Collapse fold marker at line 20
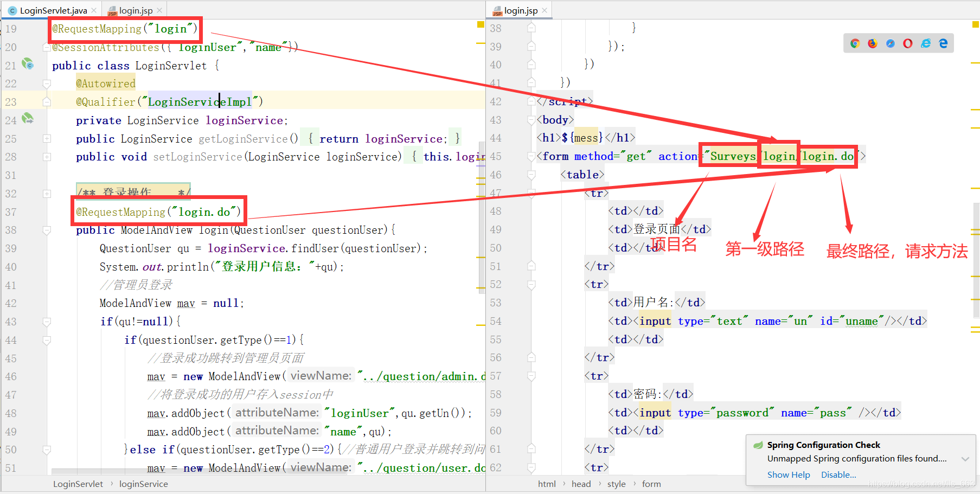 click(x=47, y=48)
